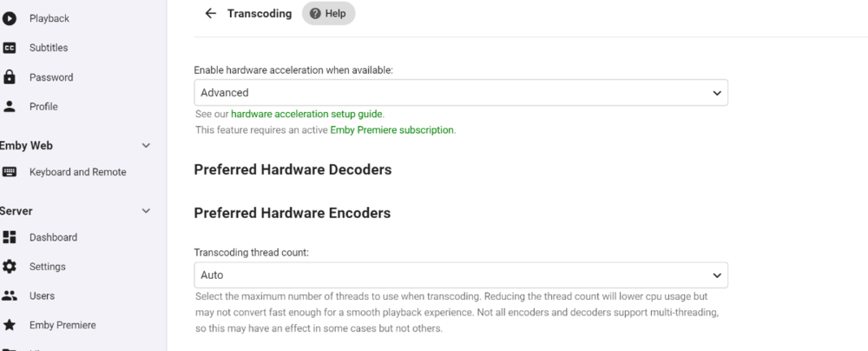Collapse the Emby Web section
The height and width of the screenshot is (351, 868).
(x=146, y=146)
